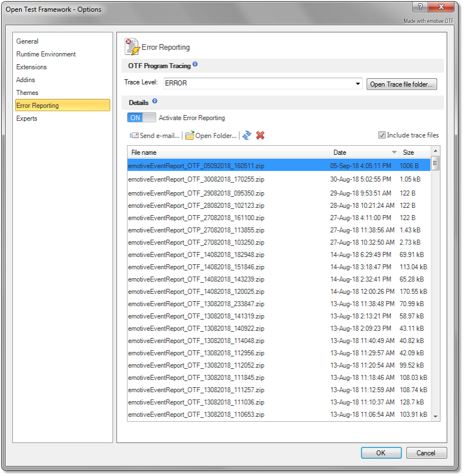Image resolution: width=464 pixels, height=476 pixels.
Task: Sort by Date column dropdown arrow
Action: pos(394,152)
